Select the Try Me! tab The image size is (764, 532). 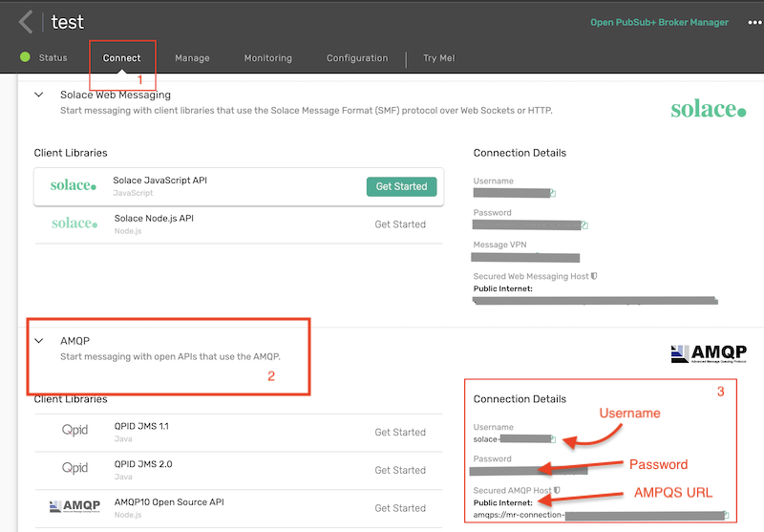click(439, 58)
